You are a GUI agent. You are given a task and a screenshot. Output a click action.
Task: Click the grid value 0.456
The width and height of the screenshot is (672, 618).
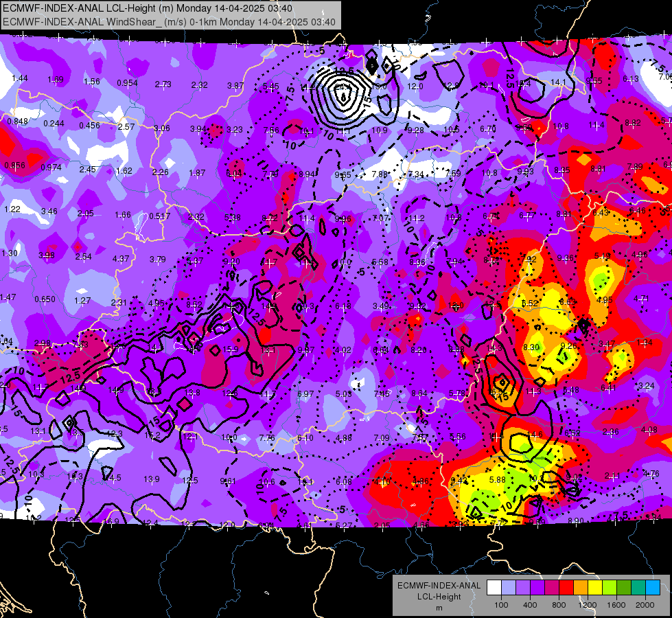[89, 126]
